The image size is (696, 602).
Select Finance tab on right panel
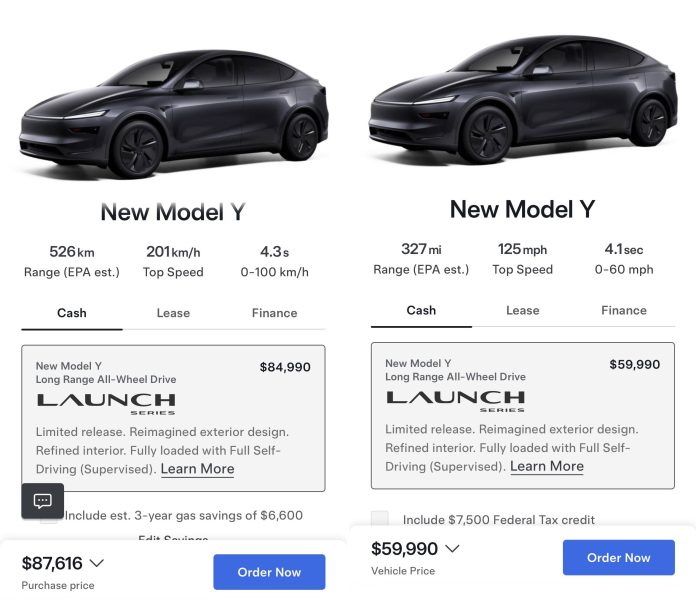pos(624,310)
